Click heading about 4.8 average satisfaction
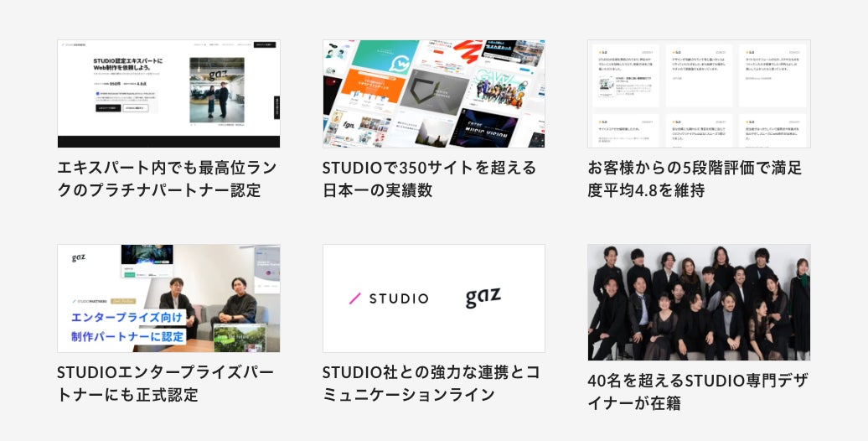The width and height of the screenshot is (868, 441). click(695, 179)
